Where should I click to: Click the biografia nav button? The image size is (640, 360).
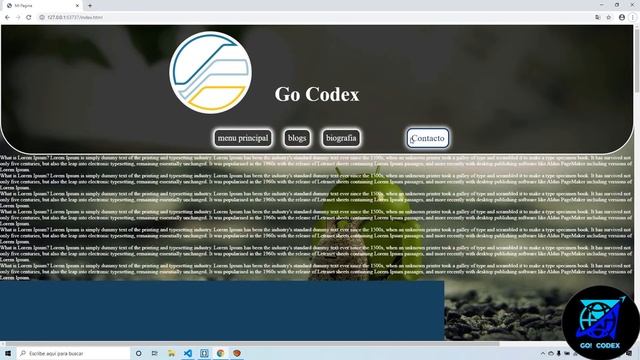341,138
